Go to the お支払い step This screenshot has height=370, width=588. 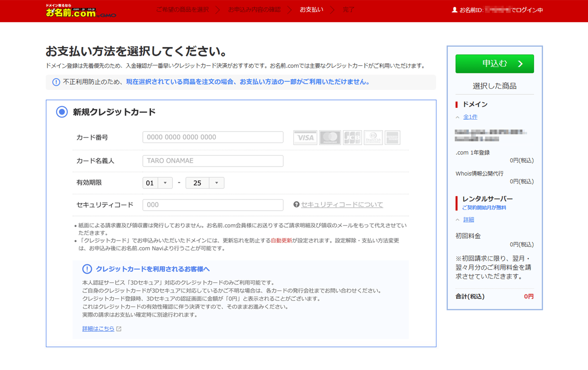click(x=311, y=10)
